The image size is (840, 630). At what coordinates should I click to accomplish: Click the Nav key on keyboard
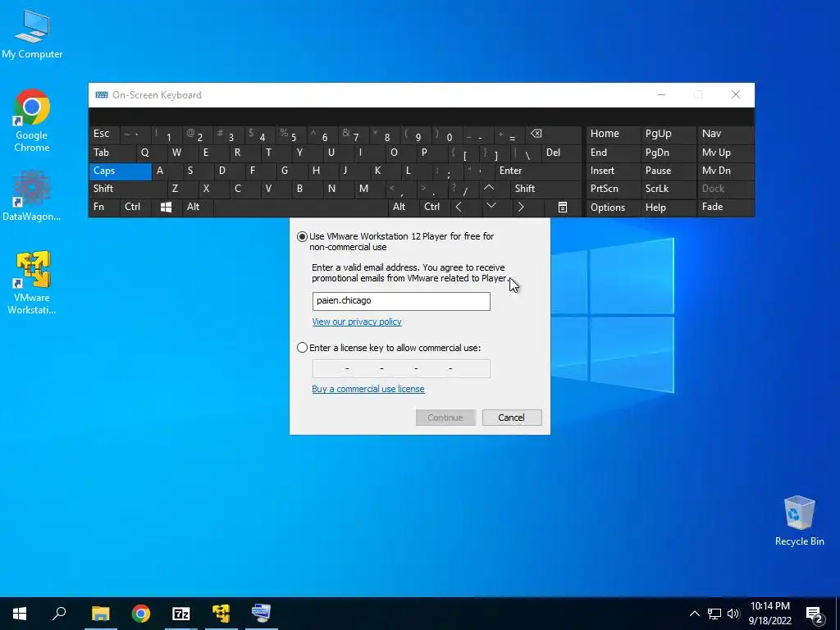click(x=725, y=134)
